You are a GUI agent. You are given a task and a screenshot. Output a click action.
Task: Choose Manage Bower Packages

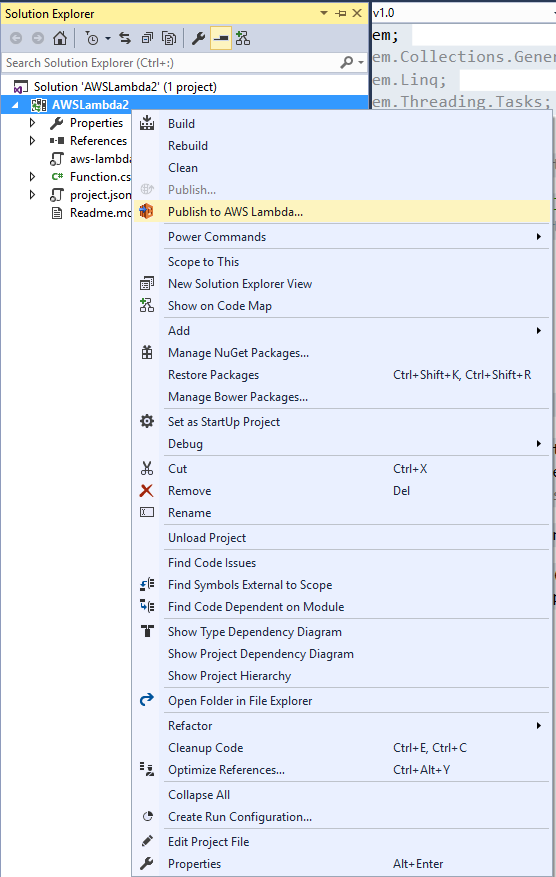coord(238,397)
